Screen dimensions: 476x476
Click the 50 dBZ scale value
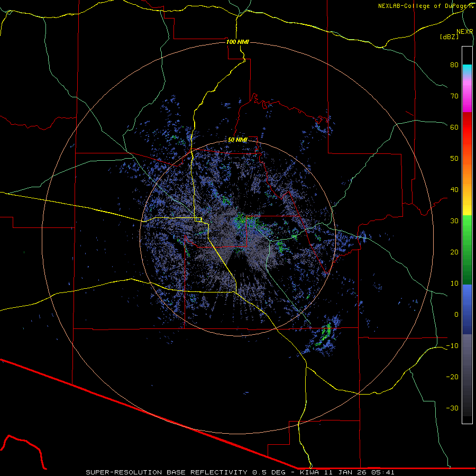454,159
